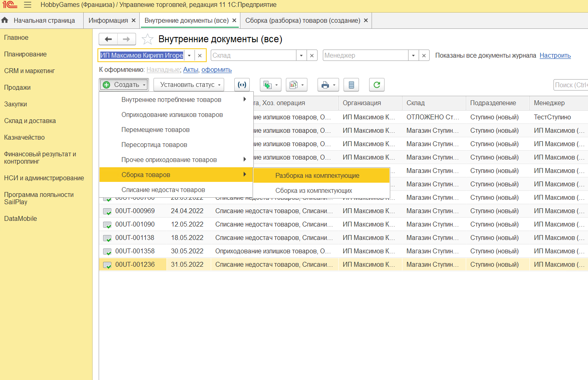
Task: Open the Установить статус dropdown
Action: pyautogui.click(x=189, y=84)
